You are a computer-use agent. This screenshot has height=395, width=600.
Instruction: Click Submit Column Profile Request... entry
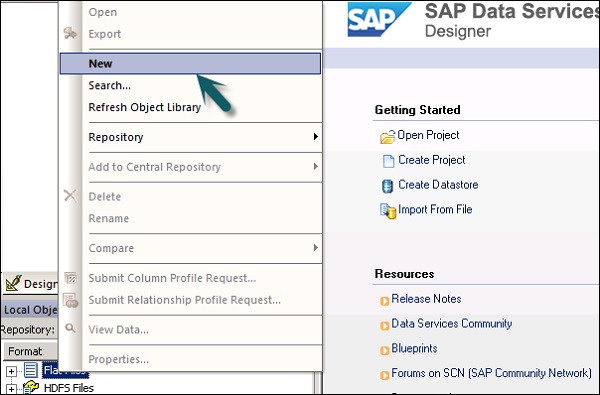172,278
